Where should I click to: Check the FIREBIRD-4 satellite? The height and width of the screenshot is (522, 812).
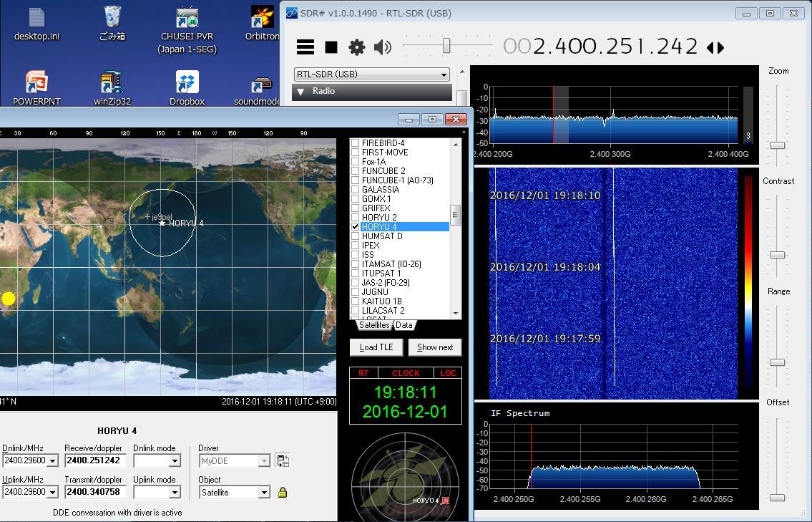click(x=356, y=143)
